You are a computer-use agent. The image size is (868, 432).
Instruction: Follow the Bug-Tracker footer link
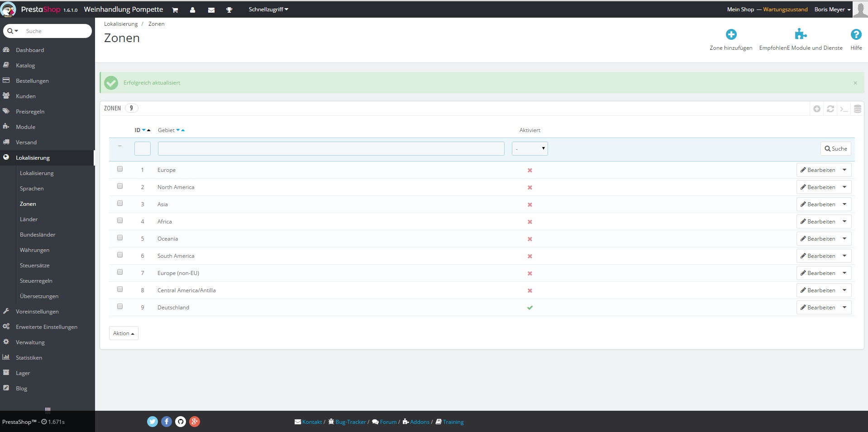347,422
